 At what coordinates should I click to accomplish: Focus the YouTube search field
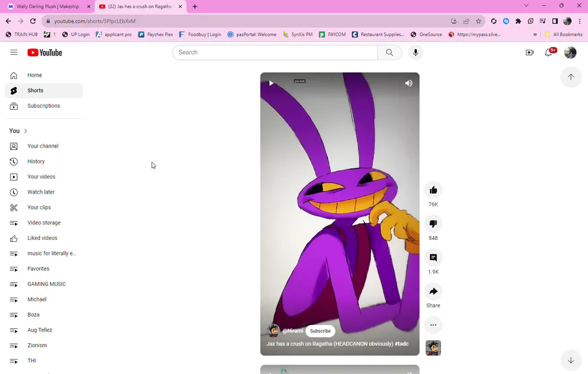[x=275, y=52]
